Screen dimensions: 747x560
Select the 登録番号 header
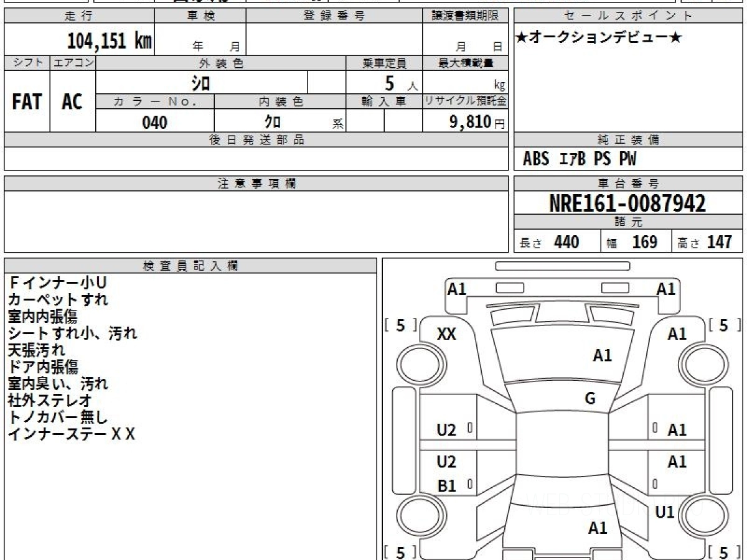(334, 16)
